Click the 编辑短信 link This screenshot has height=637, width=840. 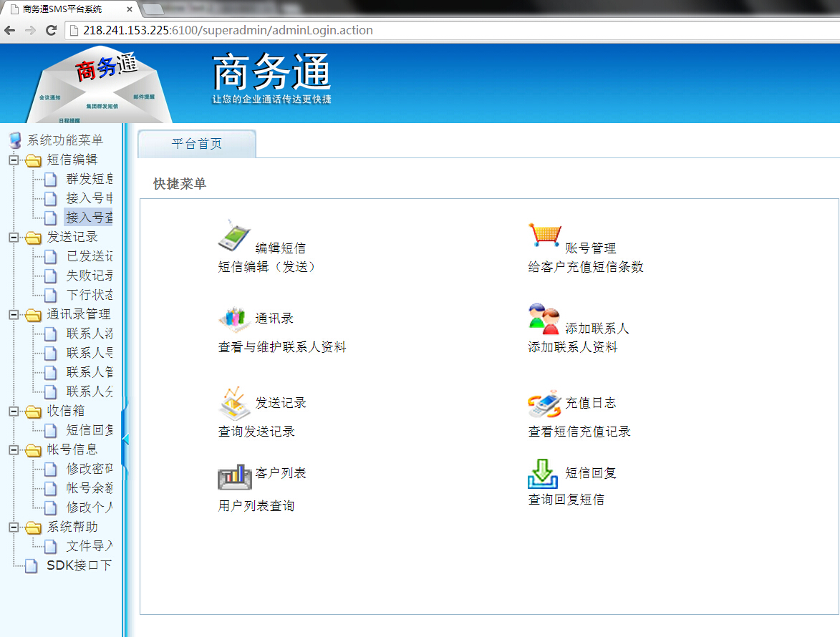click(x=281, y=248)
